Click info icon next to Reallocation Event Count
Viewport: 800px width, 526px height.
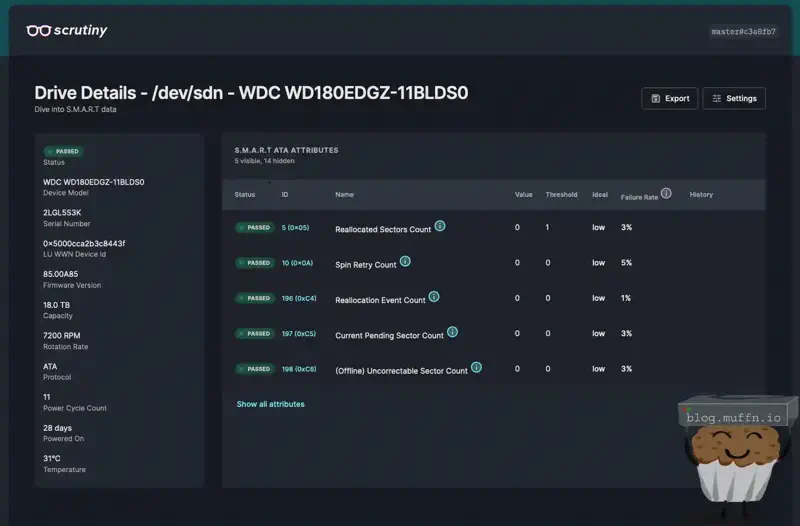point(434,297)
